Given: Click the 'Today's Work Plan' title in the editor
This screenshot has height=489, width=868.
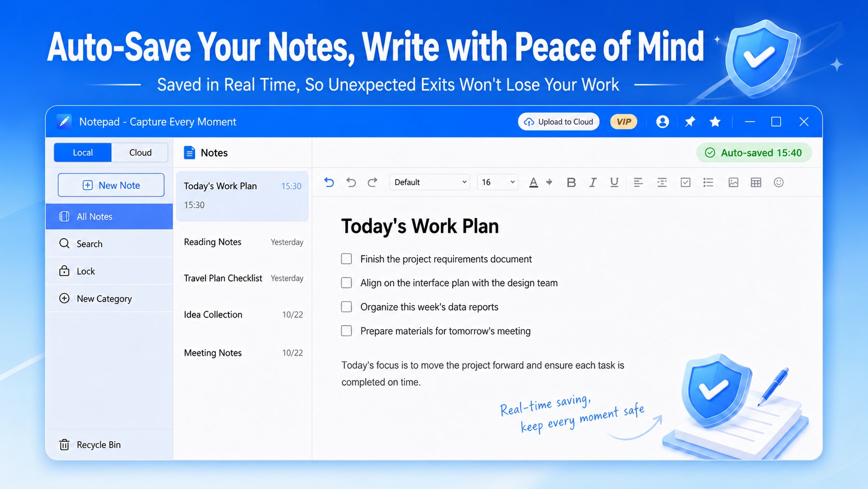Looking at the screenshot, I should click(x=420, y=227).
